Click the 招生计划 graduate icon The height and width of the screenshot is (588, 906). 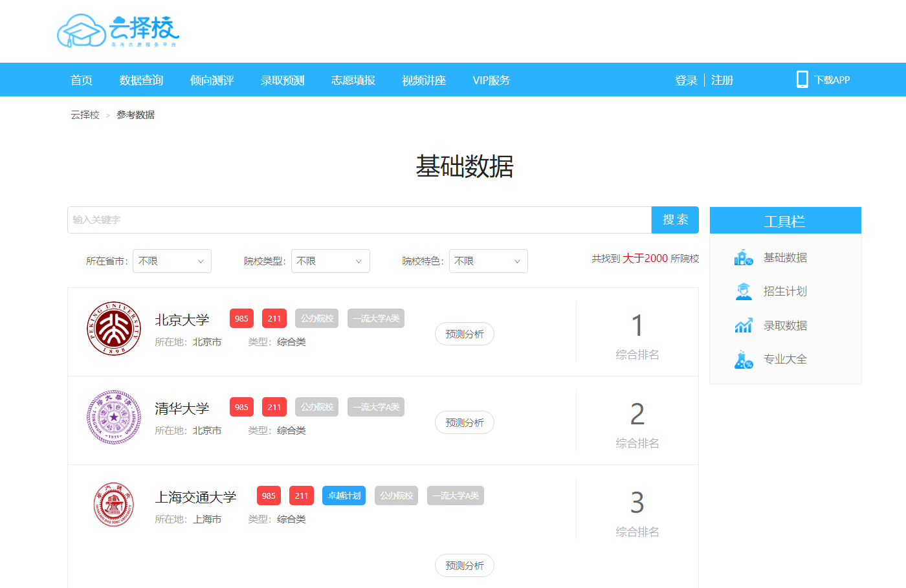tap(744, 292)
